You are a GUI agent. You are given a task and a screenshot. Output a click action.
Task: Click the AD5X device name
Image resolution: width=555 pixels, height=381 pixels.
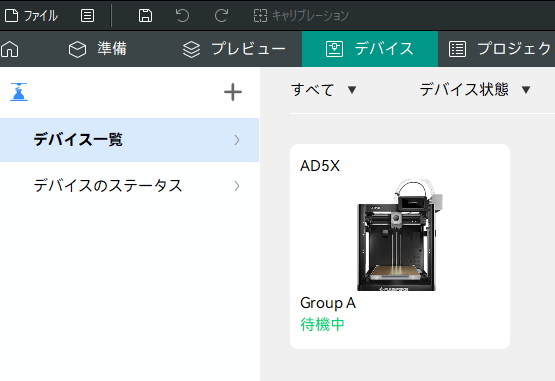(320, 166)
